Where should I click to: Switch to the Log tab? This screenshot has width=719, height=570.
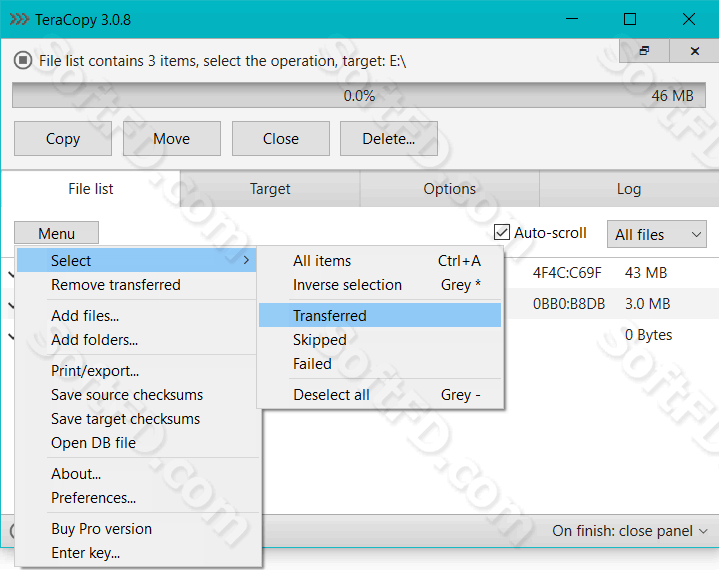[629, 188]
